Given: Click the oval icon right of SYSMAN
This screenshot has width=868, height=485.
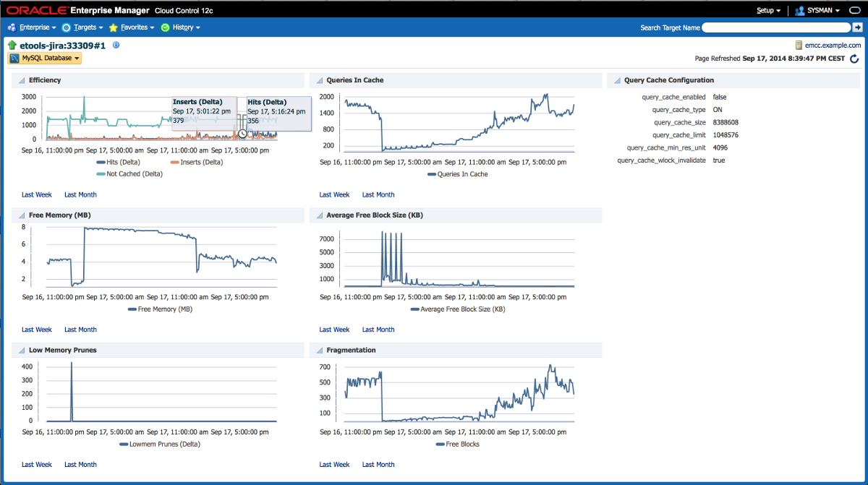Looking at the screenshot, I should click(854, 11).
